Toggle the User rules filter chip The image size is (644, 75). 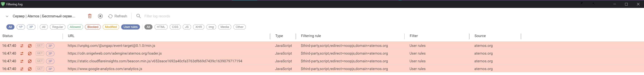[130, 27]
